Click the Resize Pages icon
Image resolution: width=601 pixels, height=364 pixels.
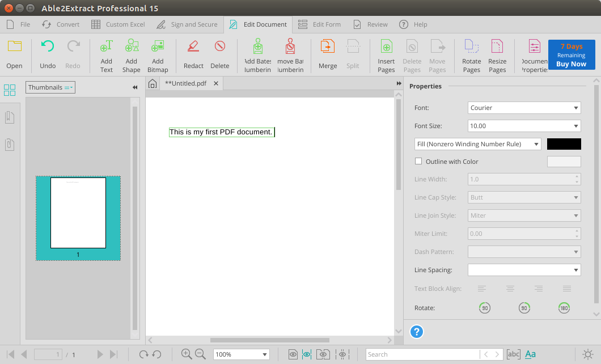tap(497, 47)
